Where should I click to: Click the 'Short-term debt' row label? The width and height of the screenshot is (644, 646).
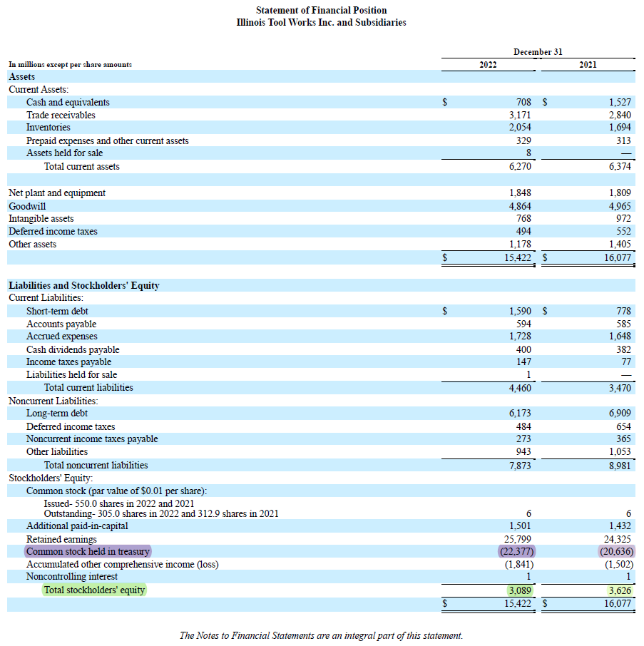[57, 311]
